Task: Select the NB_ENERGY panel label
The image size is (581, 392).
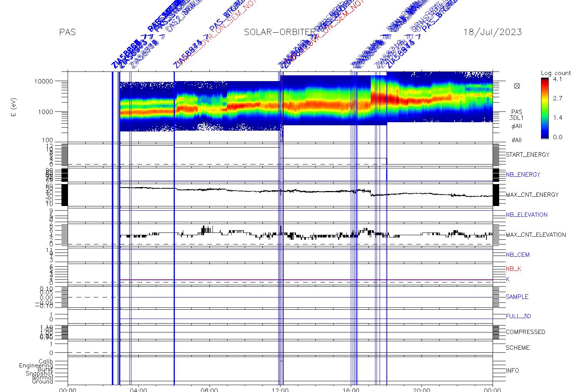Action: click(523, 175)
